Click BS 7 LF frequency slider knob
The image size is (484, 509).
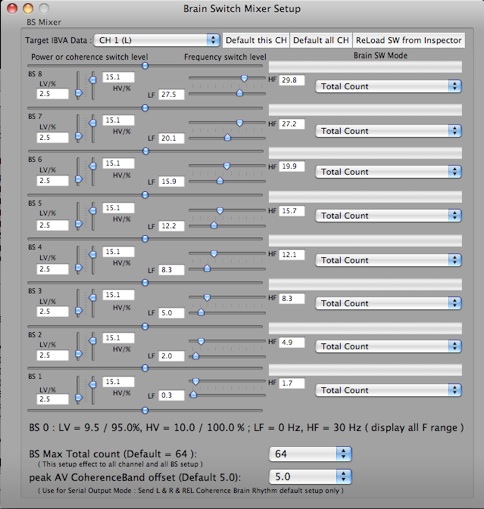(x=227, y=137)
